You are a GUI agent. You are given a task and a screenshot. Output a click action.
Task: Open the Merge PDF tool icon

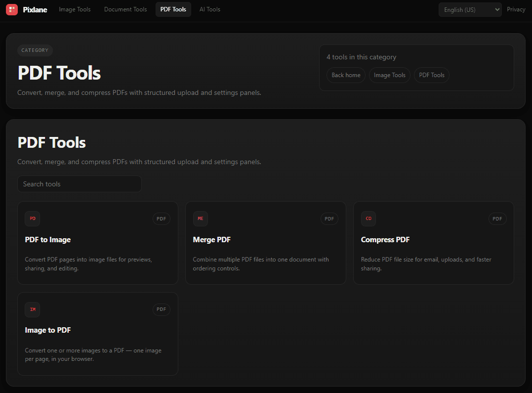tap(200, 218)
